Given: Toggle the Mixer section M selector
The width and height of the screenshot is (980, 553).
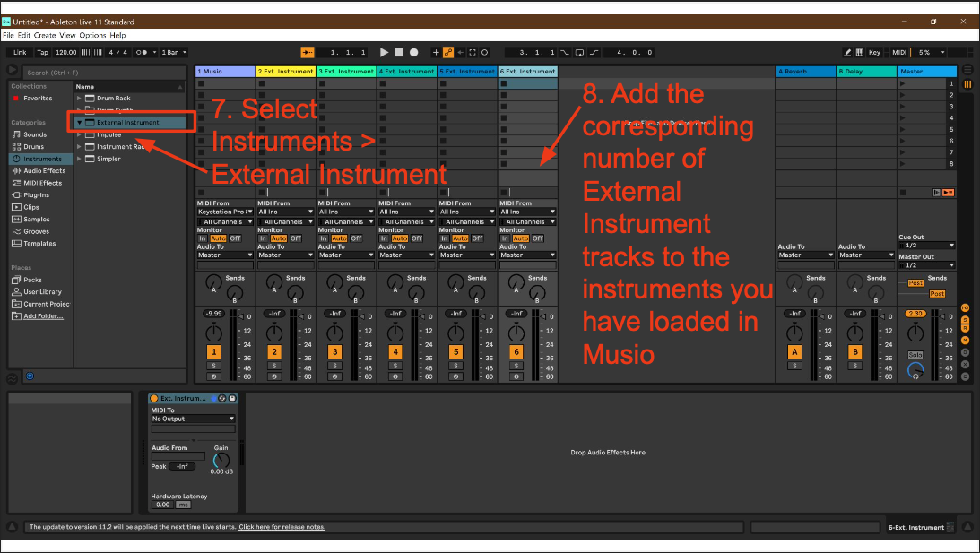Looking at the screenshot, I should click(x=965, y=341).
